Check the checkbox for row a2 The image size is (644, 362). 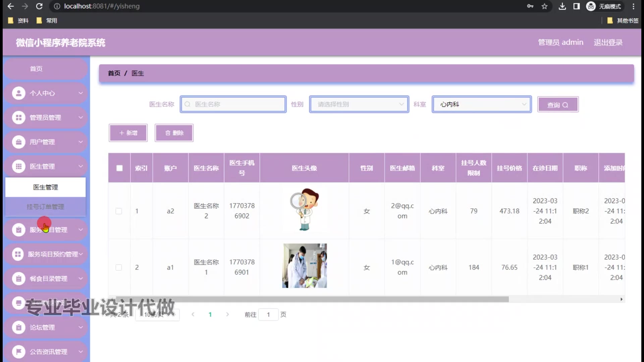(x=119, y=211)
